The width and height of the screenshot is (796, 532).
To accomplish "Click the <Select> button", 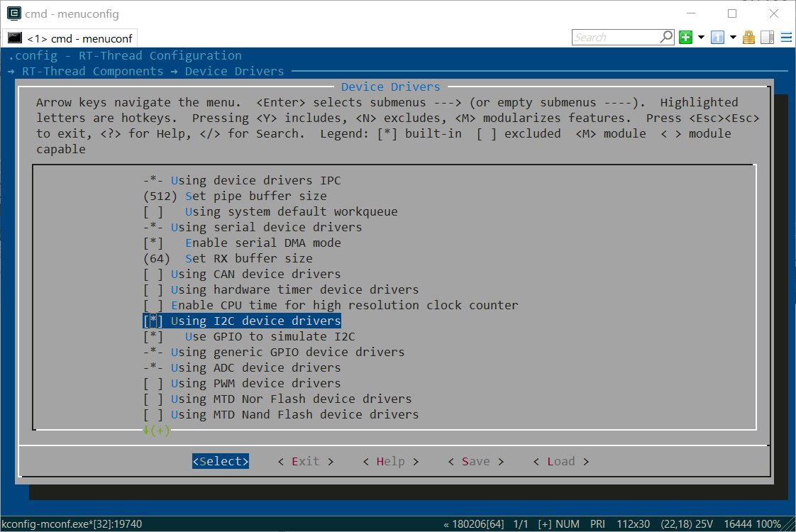I will [221, 461].
